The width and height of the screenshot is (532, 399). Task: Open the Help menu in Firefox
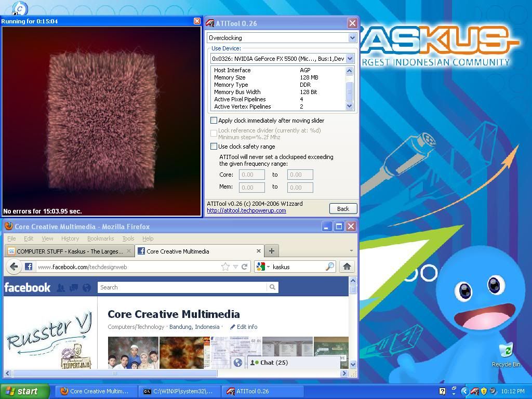coord(148,238)
